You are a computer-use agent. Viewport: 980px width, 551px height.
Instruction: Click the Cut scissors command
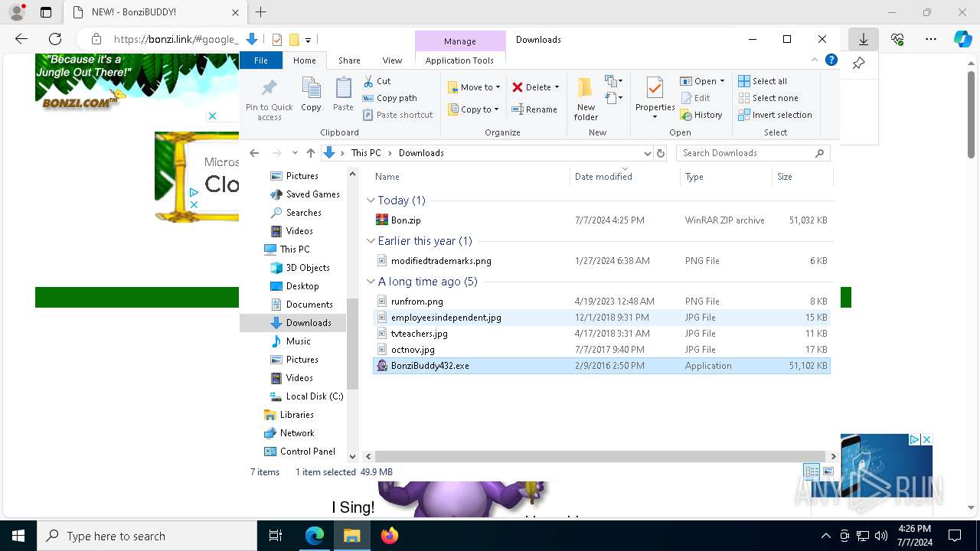377,81
